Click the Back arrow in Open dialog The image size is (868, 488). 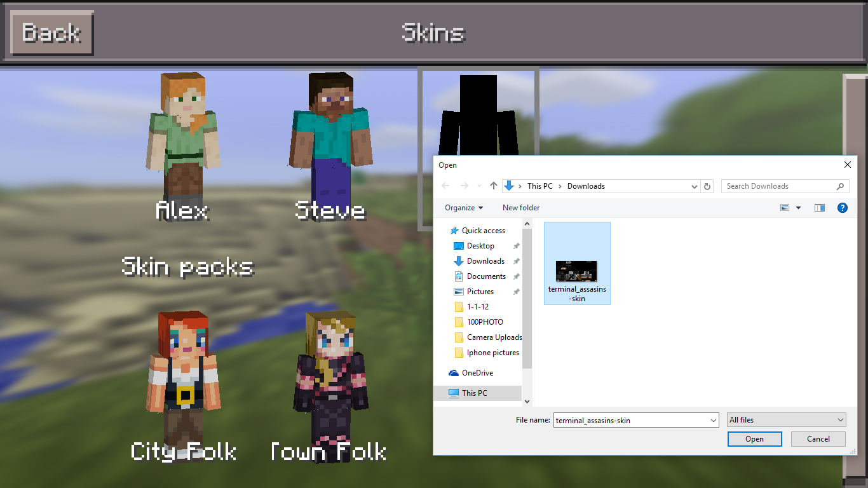[x=446, y=186]
